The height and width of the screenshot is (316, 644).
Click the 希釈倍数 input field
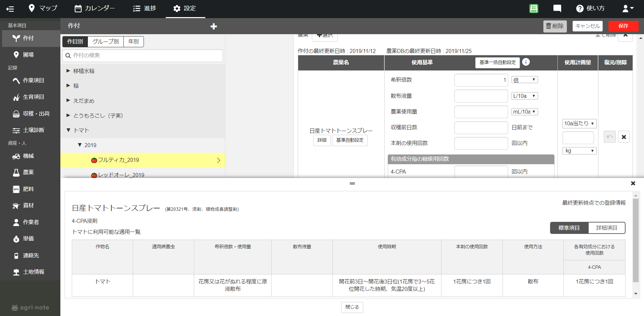click(x=481, y=80)
